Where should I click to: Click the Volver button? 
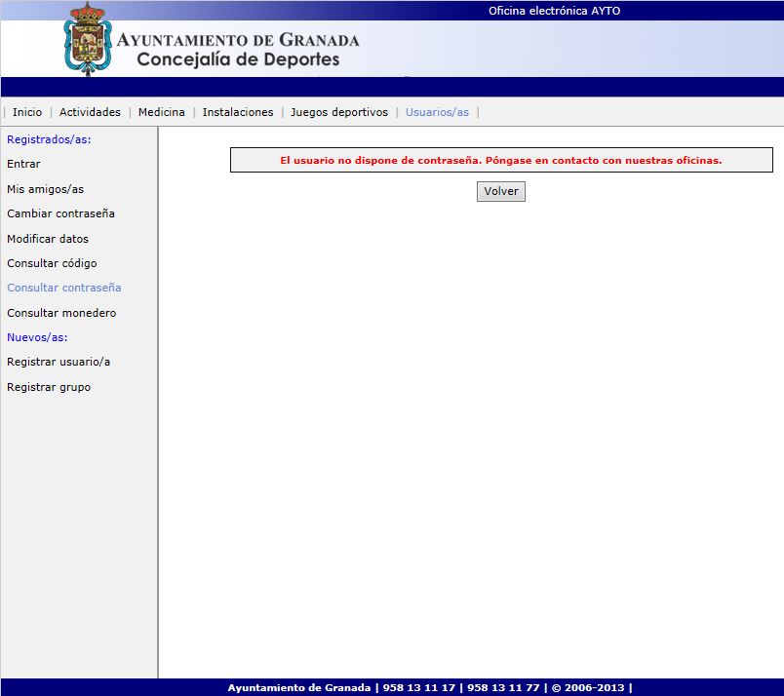[x=501, y=191]
